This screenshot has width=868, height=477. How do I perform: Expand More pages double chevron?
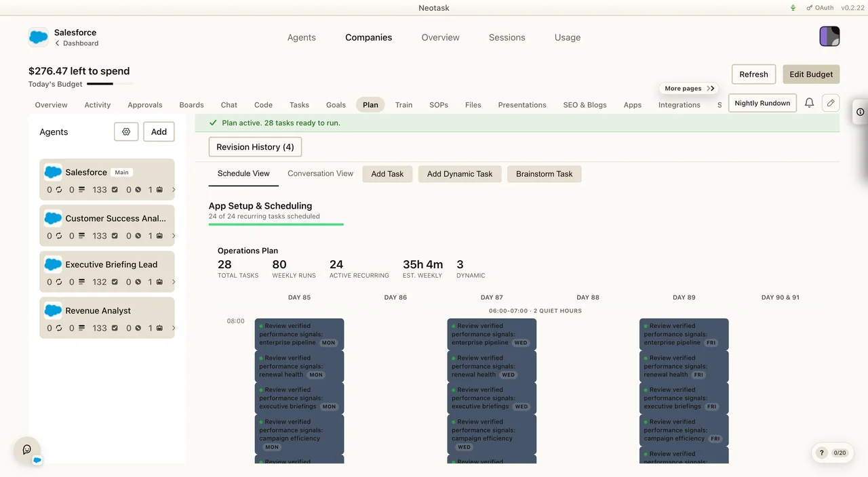point(711,88)
